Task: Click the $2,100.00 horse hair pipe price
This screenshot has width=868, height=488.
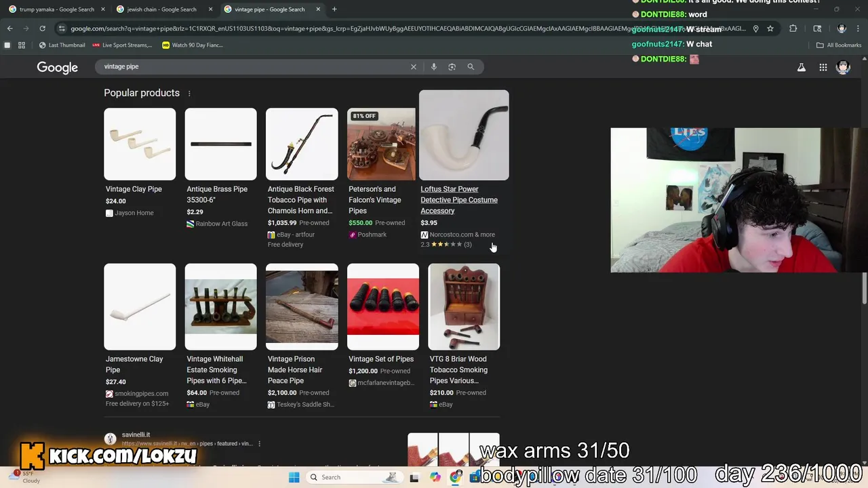Action: point(282,392)
